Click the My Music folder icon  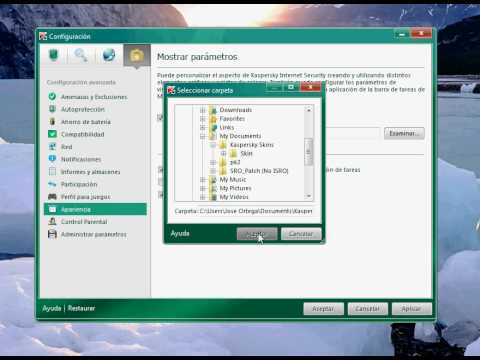213,179
